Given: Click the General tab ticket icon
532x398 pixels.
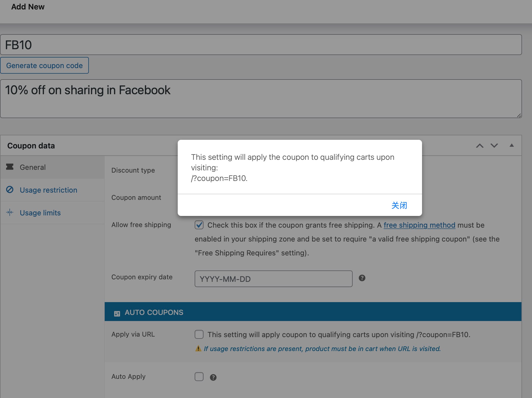Looking at the screenshot, I should click(x=10, y=167).
